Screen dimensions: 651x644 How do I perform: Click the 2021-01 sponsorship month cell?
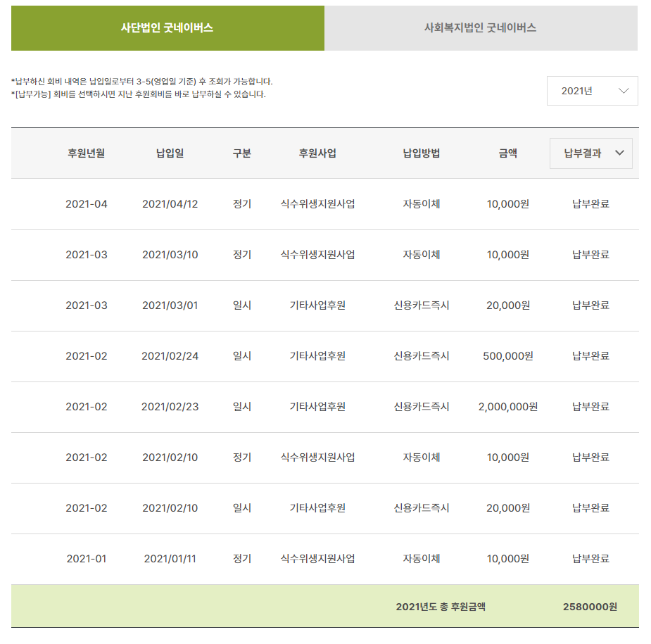pos(87,558)
